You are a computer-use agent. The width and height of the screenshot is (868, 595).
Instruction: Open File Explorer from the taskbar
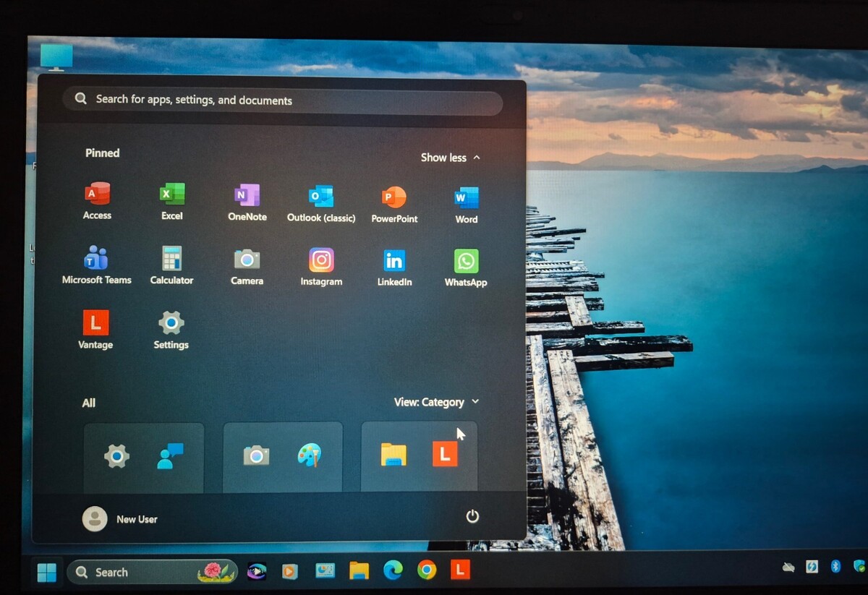[359, 570]
